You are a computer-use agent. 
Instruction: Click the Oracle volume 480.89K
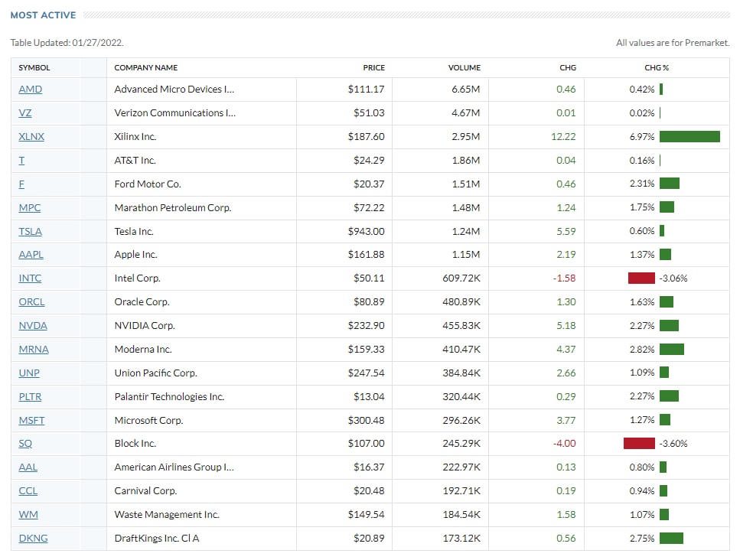(x=461, y=301)
